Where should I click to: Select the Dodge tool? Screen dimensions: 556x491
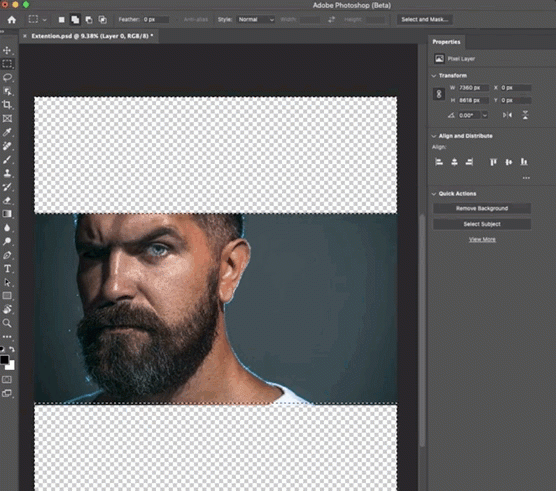coord(7,241)
